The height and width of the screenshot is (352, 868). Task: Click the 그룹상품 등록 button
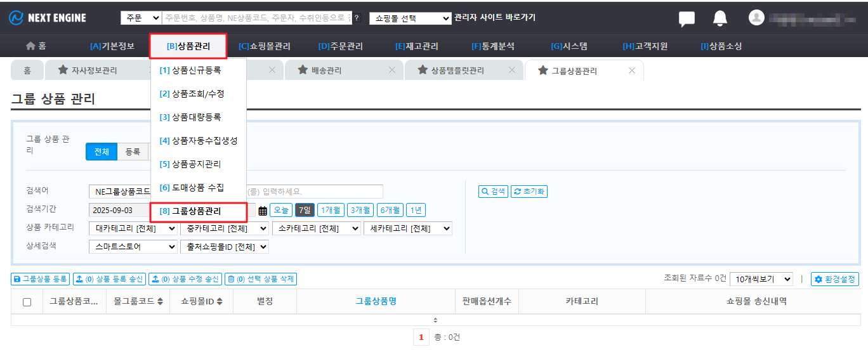click(40, 279)
